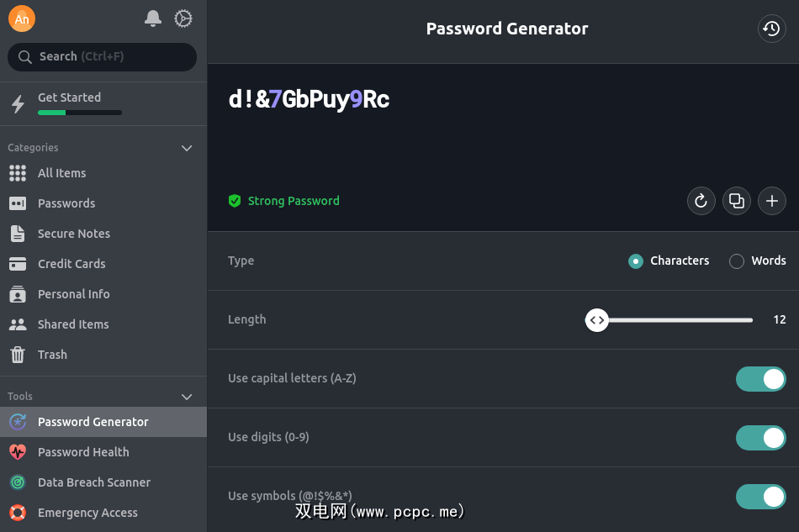
Task: Open password generator history icon
Action: point(771,29)
